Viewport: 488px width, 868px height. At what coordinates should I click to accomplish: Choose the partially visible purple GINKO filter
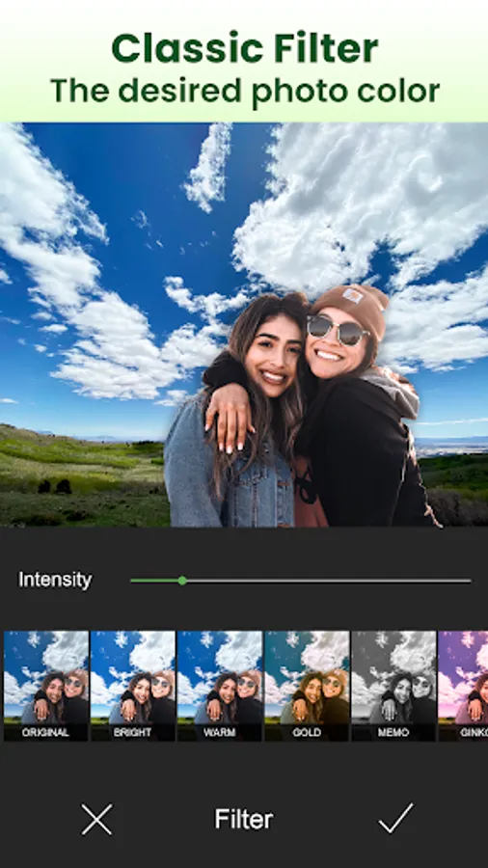pos(463,686)
